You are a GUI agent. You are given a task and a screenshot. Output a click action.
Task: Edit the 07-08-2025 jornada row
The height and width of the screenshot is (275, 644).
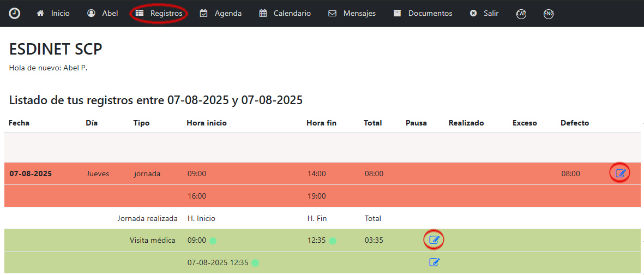click(x=620, y=174)
